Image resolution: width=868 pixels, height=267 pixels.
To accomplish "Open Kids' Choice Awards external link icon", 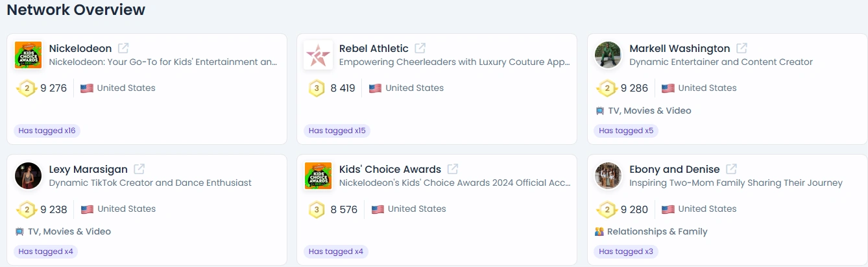I will click(x=453, y=169).
